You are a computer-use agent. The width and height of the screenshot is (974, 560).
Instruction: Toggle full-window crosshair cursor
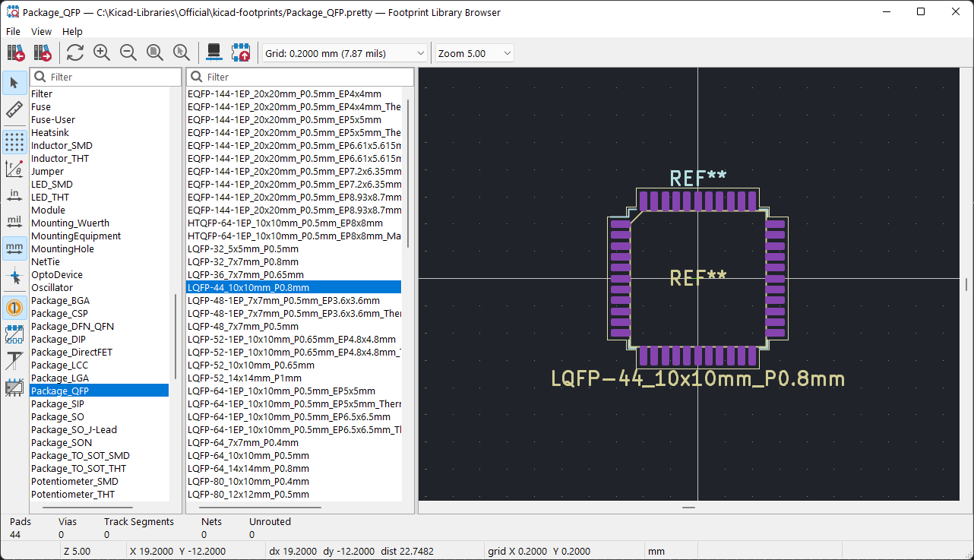pos(14,276)
